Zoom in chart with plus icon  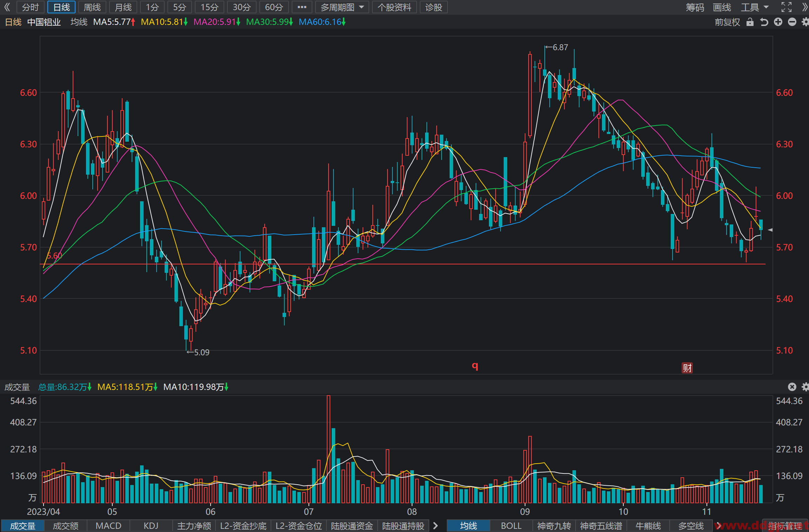[778, 22]
